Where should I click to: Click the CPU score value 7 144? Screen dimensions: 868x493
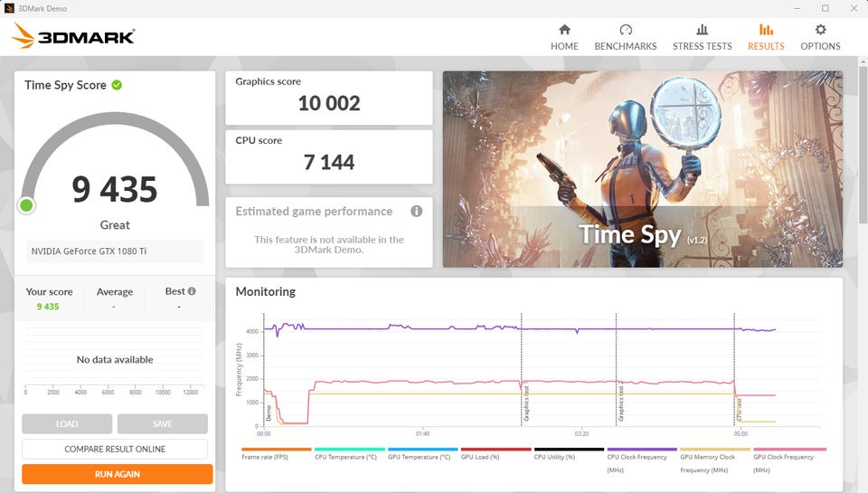click(329, 162)
